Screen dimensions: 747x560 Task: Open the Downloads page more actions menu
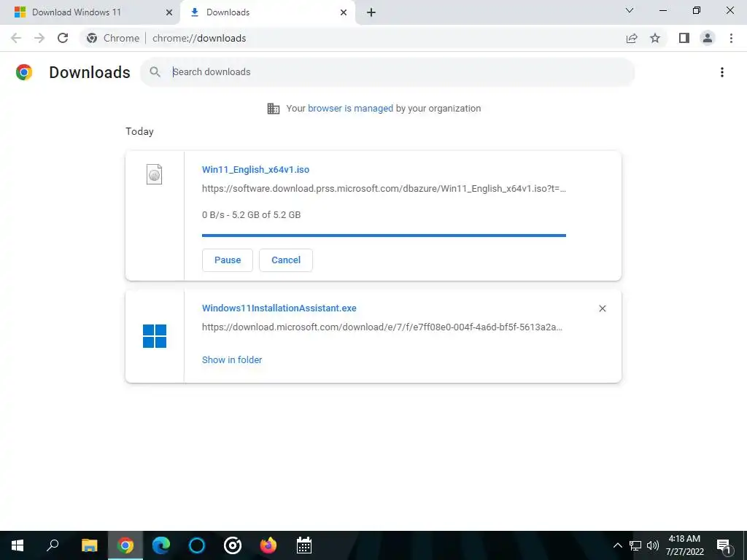(x=721, y=72)
